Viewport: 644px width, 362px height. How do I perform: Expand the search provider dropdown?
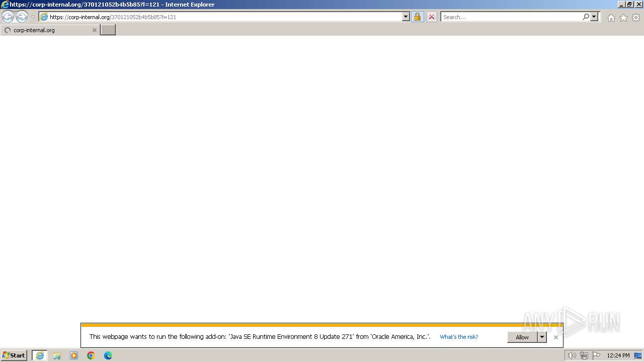pyautogui.click(x=594, y=17)
